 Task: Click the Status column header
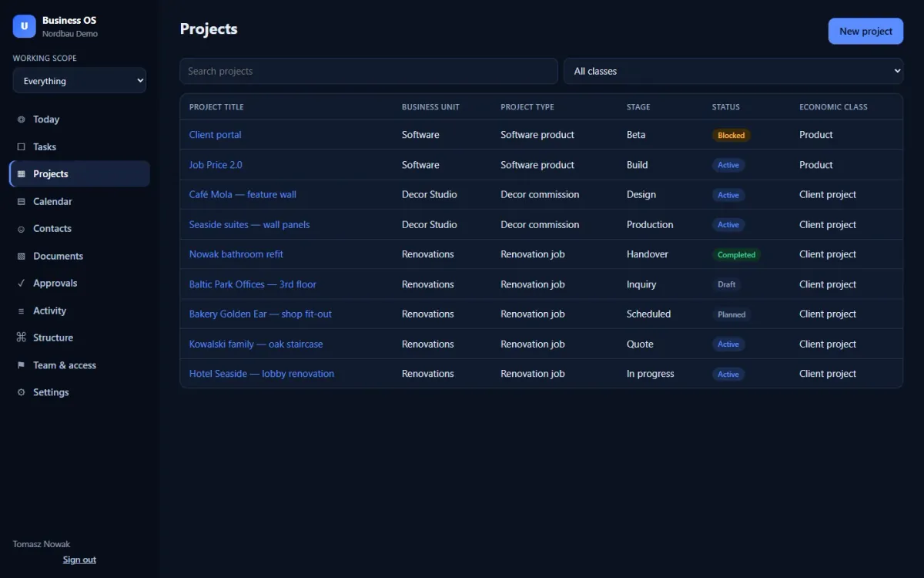click(725, 107)
